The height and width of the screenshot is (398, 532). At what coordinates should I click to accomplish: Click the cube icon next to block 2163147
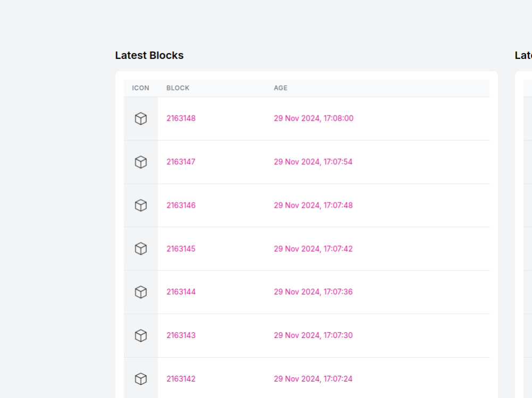140,162
